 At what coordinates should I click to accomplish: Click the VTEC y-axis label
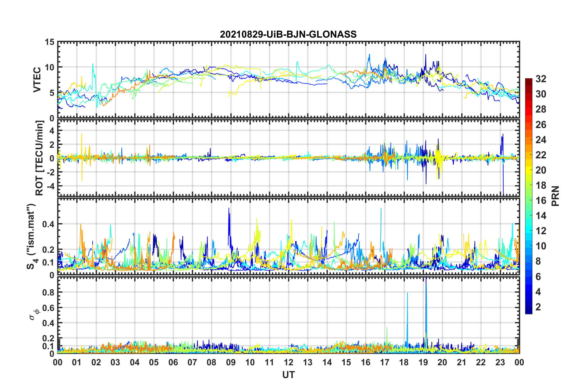tap(37, 80)
